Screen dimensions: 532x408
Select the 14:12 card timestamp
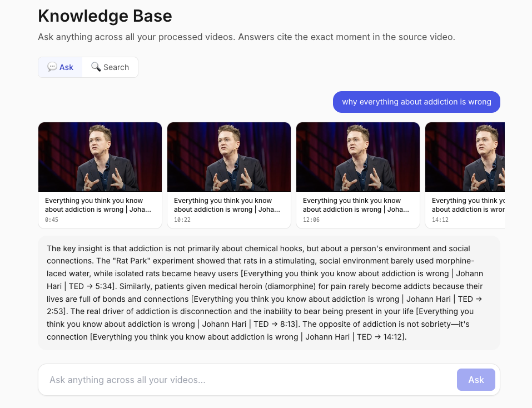click(440, 220)
